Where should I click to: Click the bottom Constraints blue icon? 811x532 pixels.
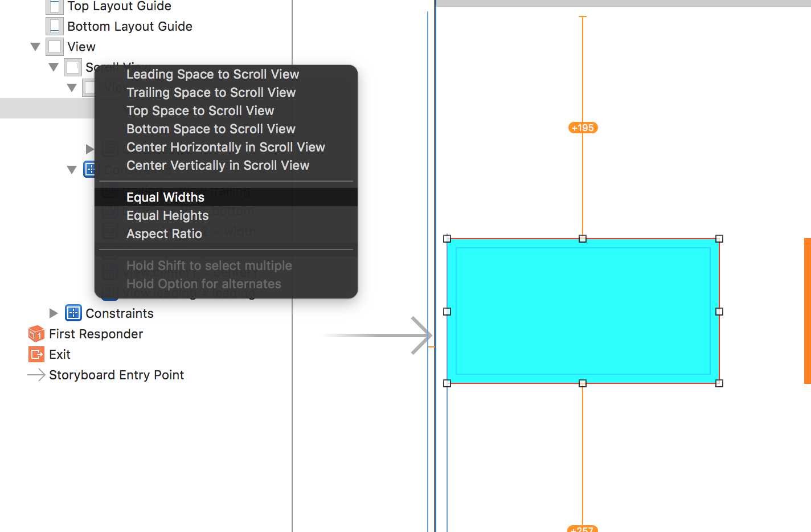(x=73, y=313)
